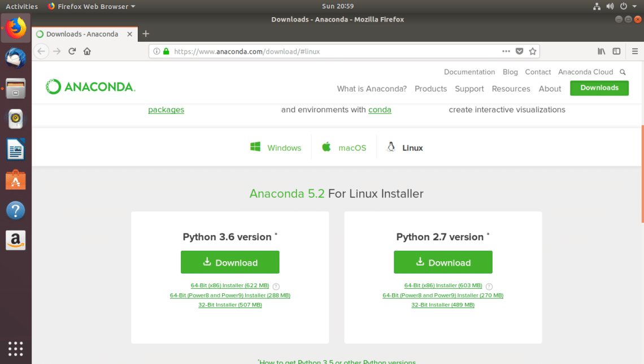644x364 pixels.
Task: Open the Files manager in the dock
Action: (16, 88)
